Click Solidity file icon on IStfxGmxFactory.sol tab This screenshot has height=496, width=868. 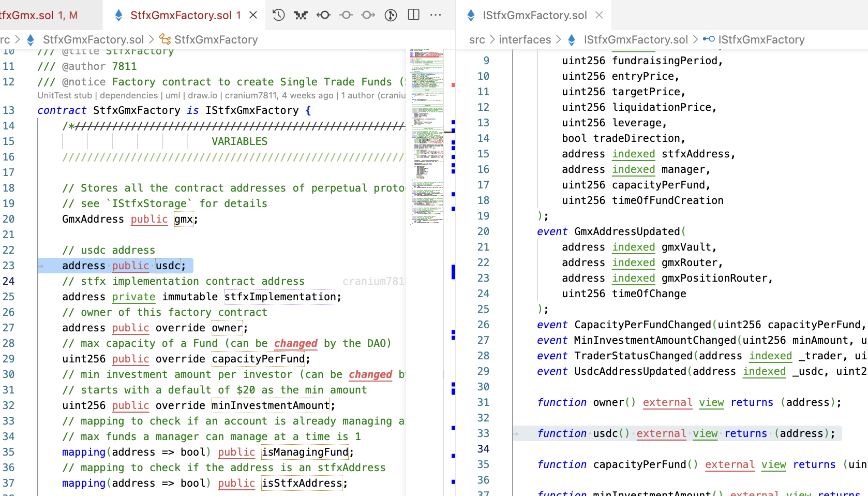coord(471,15)
